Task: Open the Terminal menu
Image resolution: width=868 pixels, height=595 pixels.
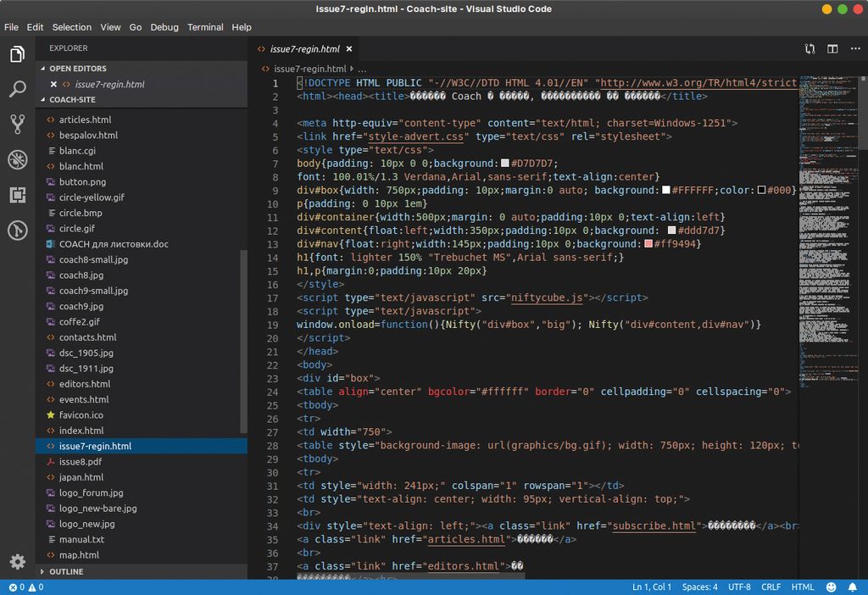Action: pyautogui.click(x=204, y=27)
